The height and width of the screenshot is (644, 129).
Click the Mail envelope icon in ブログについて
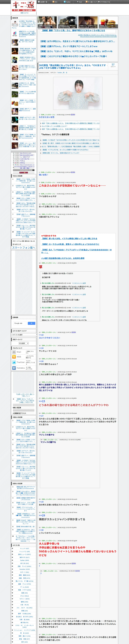pyautogui.click(x=14, y=352)
